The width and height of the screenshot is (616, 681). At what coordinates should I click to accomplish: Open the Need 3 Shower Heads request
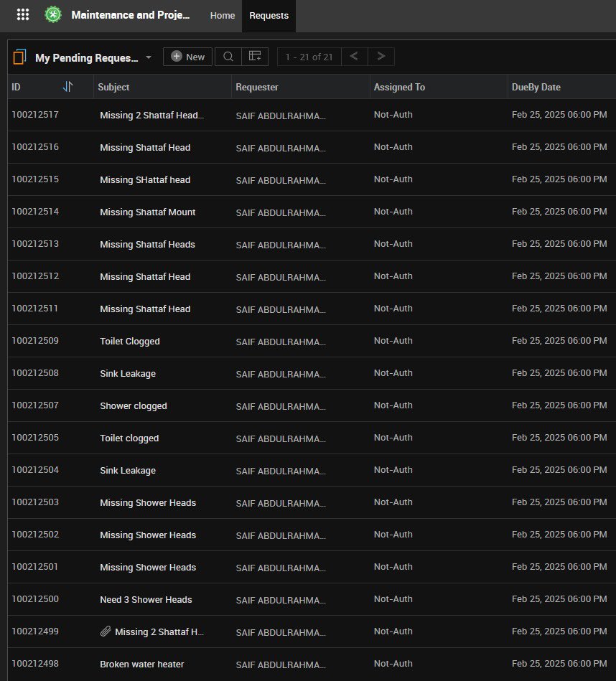tap(146, 600)
